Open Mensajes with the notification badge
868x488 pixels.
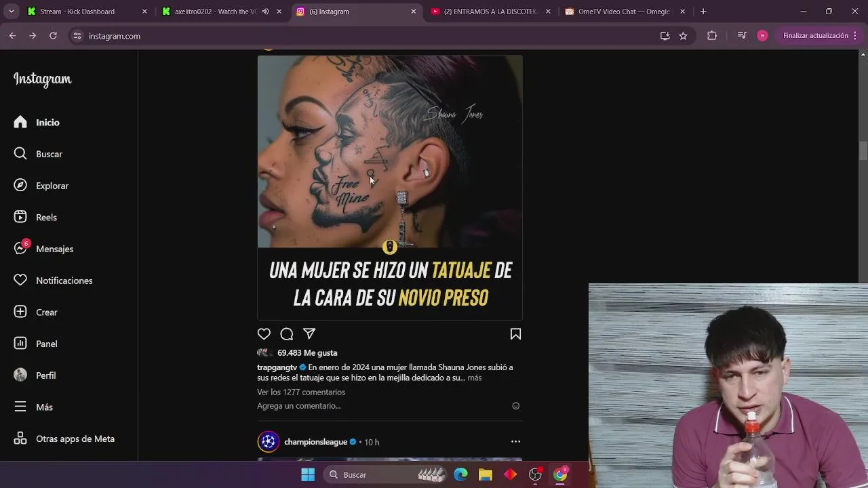click(43, 248)
